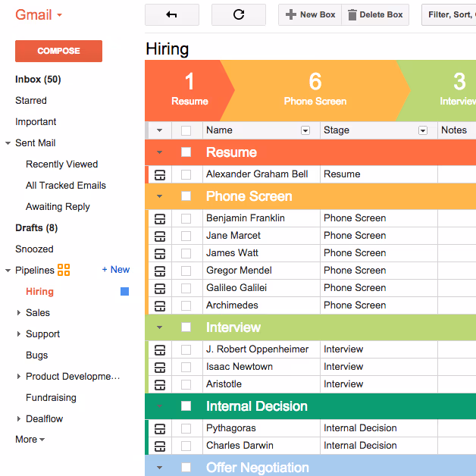Viewport: 476px width, 476px height.
Task: Tick checkbox for Alexander Graham Bell
Action: [186, 174]
